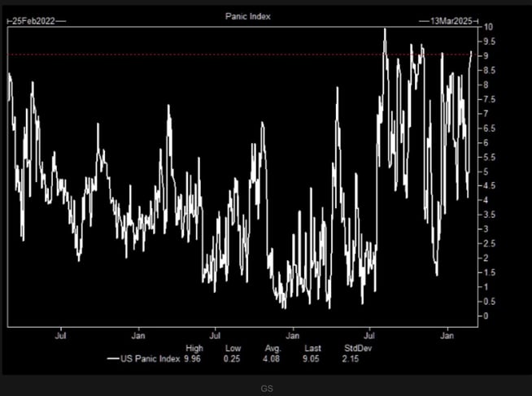Click the StdDev column header

358,348
